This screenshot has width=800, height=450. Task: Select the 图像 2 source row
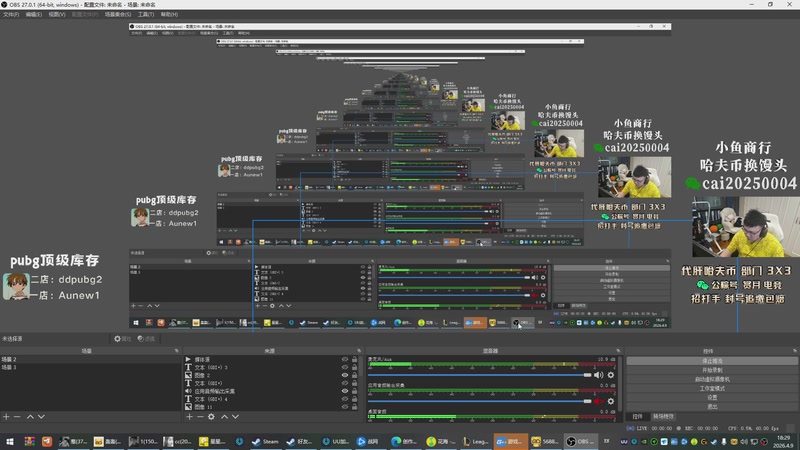[x=273, y=376]
